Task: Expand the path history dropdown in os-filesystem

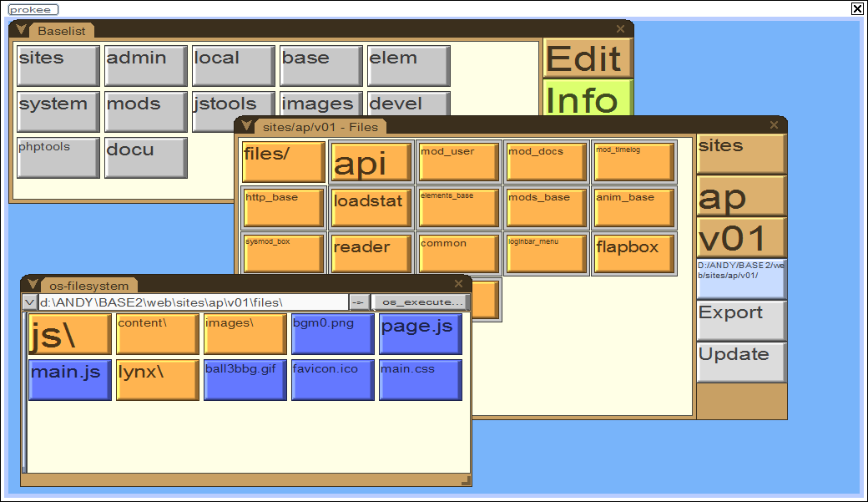Action: click(x=29, y=302)
